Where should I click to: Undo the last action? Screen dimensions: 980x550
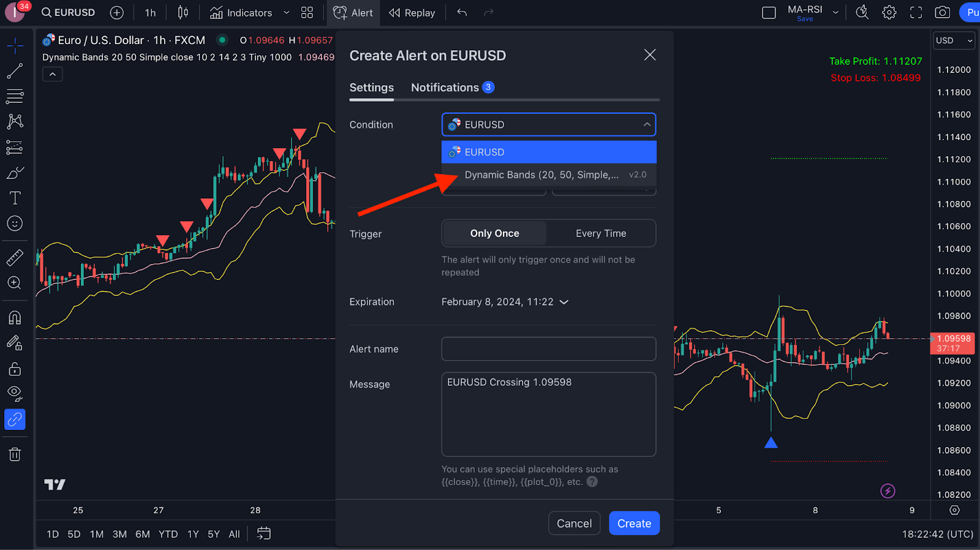coord(462,12)
